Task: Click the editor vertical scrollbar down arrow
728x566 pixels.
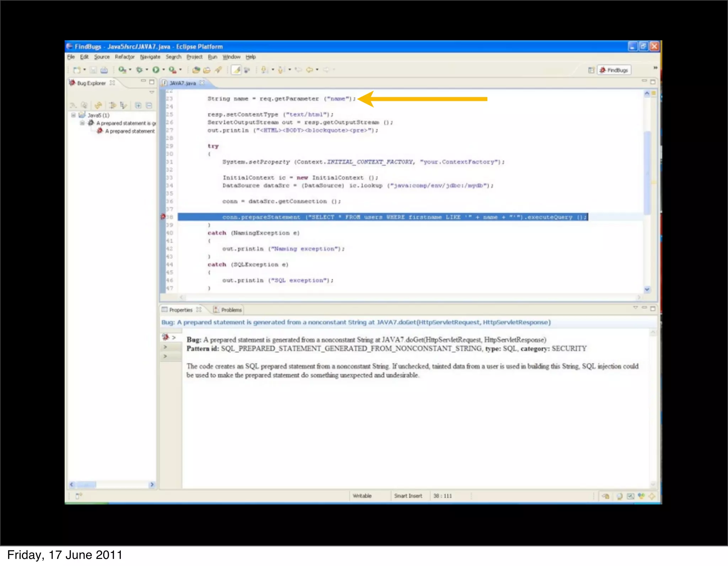Action: [x=647, y=290]
